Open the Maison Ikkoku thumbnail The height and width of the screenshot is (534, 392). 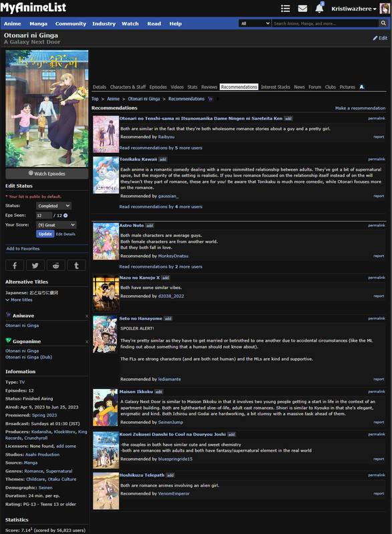coord(106,407)
